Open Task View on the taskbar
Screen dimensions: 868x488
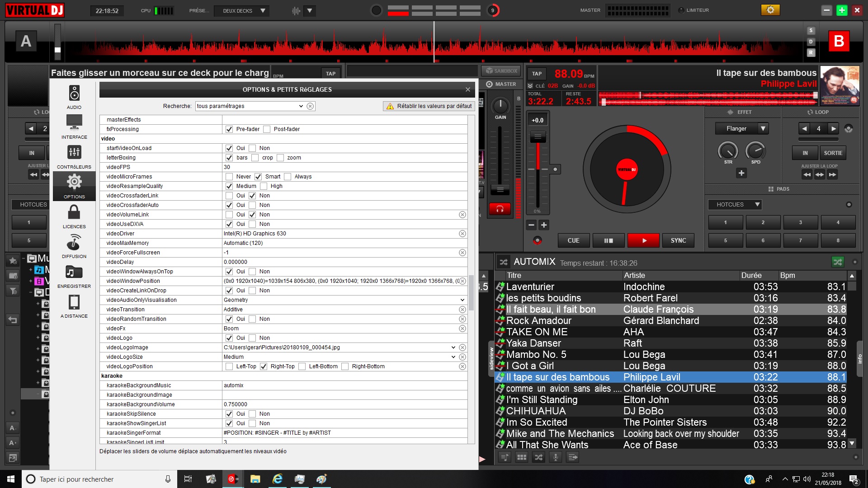188,479
